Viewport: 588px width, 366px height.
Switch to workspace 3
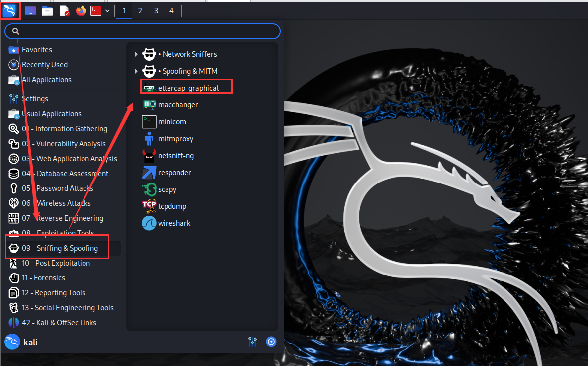pyautogui.click(x=156, y=11)
